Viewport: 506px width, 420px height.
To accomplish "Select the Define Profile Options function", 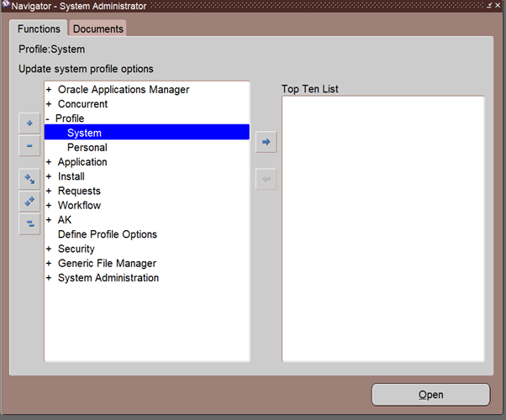I will (x=107, y=234).
